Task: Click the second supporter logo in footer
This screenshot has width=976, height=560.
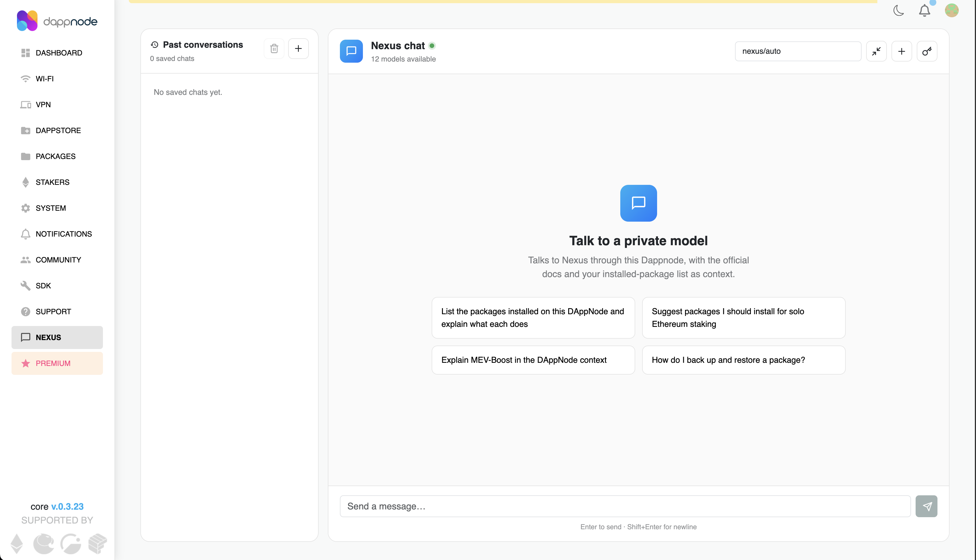Action: tap(43, 543)
